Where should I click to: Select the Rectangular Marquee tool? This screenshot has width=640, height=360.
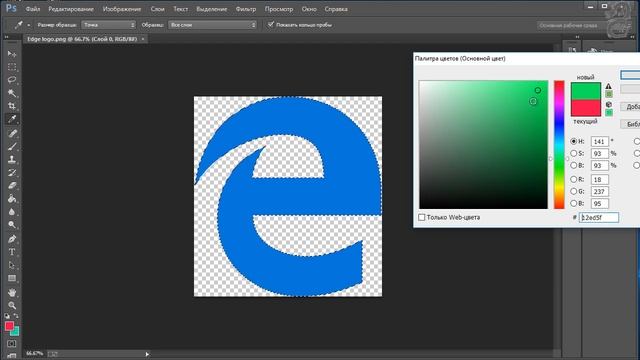point(12,67)
